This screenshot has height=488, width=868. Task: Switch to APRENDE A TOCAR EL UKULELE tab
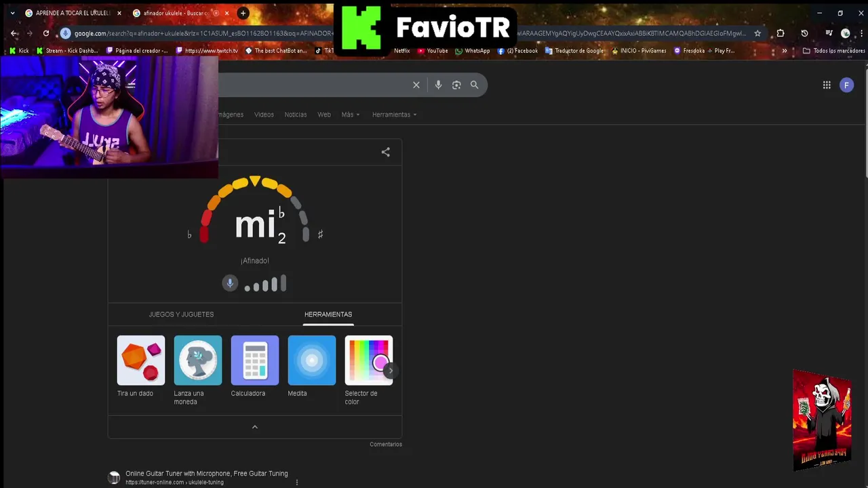[x=73, y=13]
